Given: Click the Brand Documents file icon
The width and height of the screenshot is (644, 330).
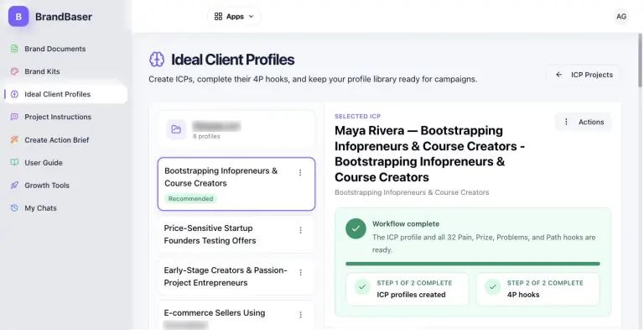Looking at the screenshot, I should pyautogui.click(x=14, y=49).
